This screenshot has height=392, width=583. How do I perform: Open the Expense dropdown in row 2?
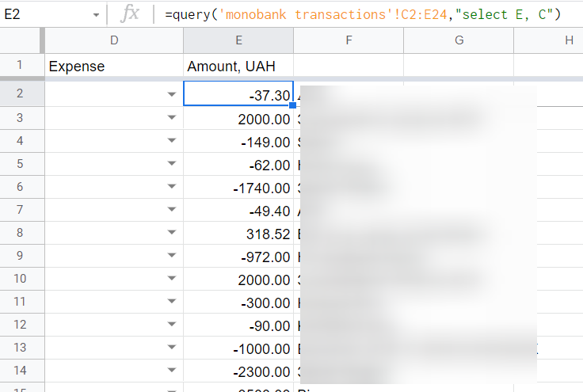pyautogui.click(x=171, y=94)
